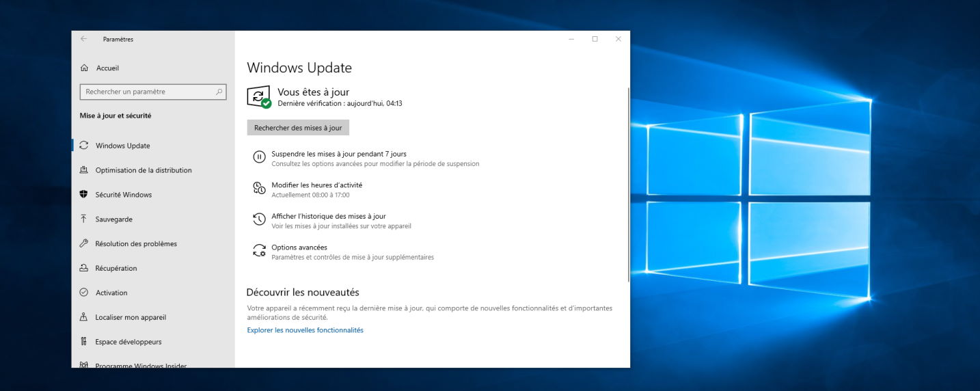Click the history icon for update history
Image resolution: width=980 pixels, height=391 pixels.
259,219
